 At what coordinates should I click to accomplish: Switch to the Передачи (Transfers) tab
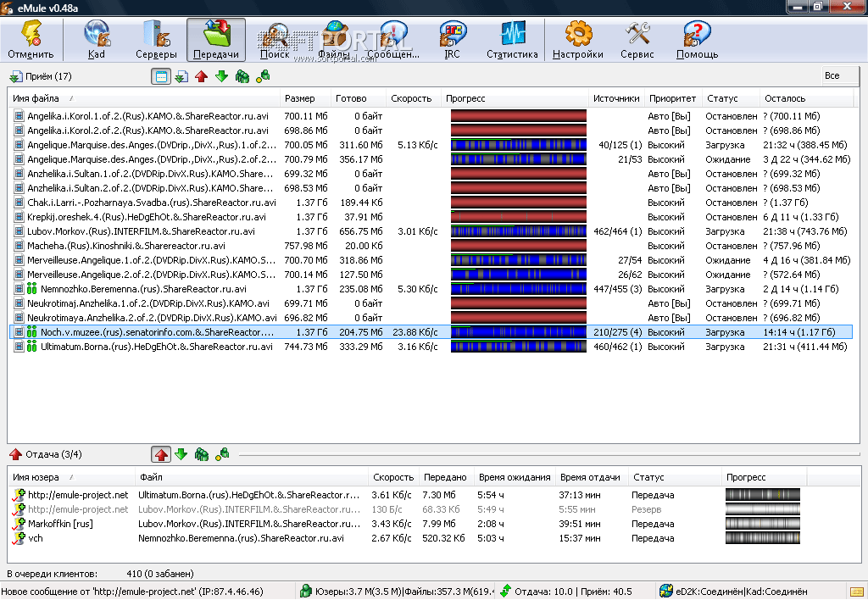(215, 40)
